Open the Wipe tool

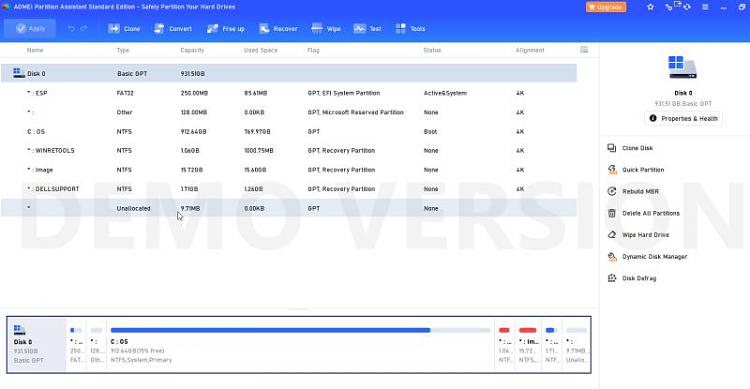pyautogui.click(x=326, y=29)
